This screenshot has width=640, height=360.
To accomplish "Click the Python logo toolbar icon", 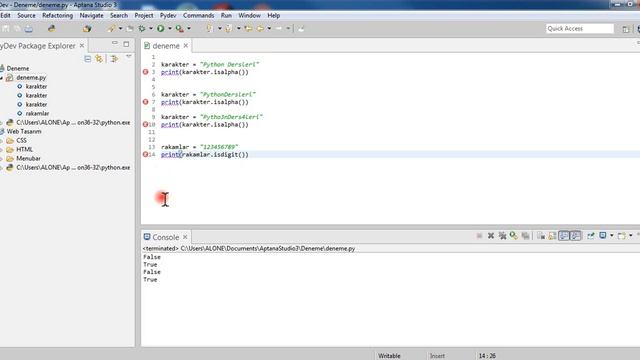I will tap(51, 29).
